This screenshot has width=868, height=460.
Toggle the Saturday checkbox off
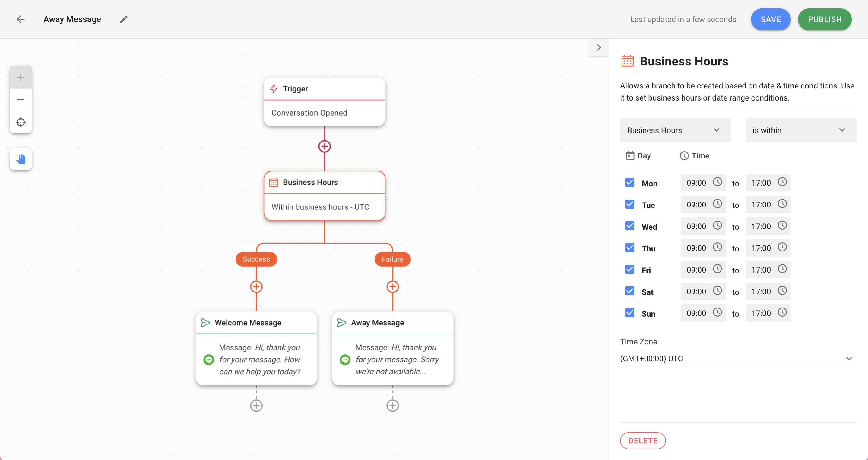click(630, 292)
